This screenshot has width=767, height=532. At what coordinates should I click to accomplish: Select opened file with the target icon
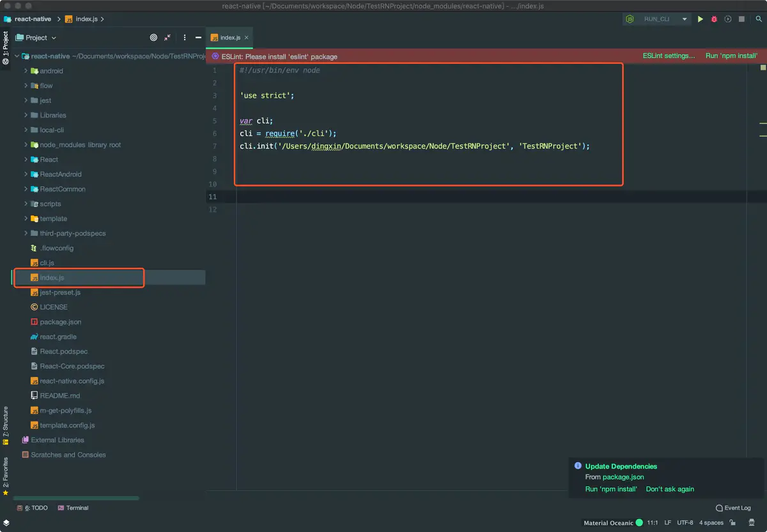pos(153,38)
